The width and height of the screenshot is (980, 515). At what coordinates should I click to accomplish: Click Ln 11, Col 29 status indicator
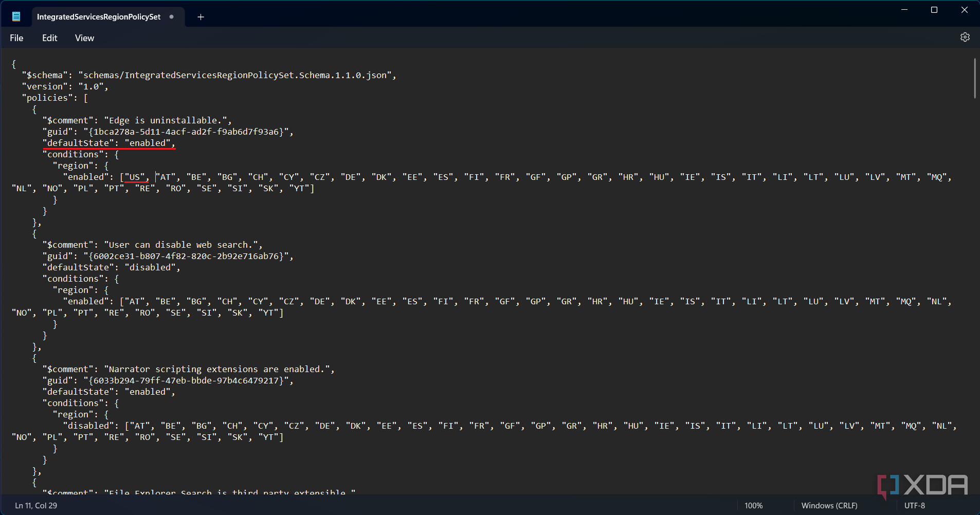click(x=36, y=505)
